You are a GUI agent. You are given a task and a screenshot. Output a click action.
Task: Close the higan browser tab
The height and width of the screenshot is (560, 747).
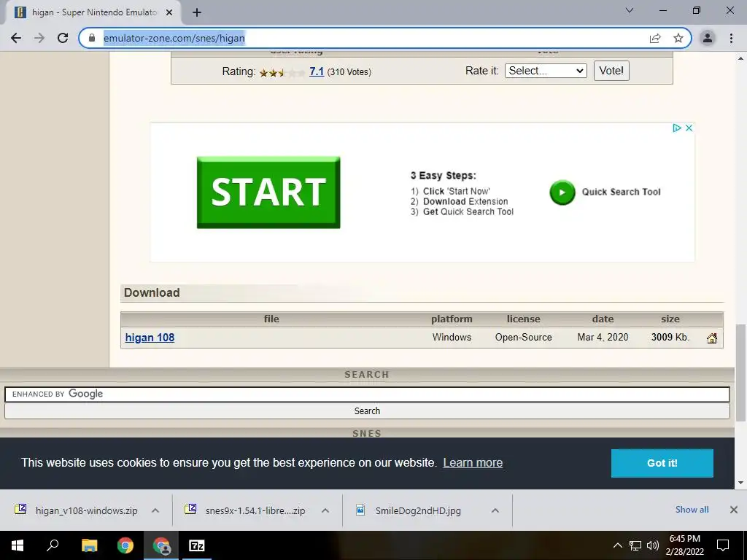pos(169,12)
